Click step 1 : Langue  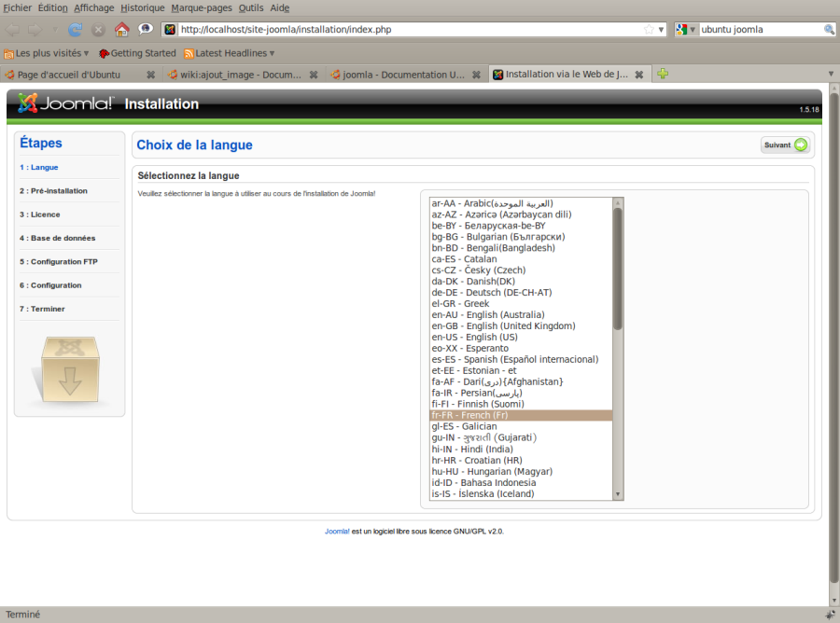point(38,167)
